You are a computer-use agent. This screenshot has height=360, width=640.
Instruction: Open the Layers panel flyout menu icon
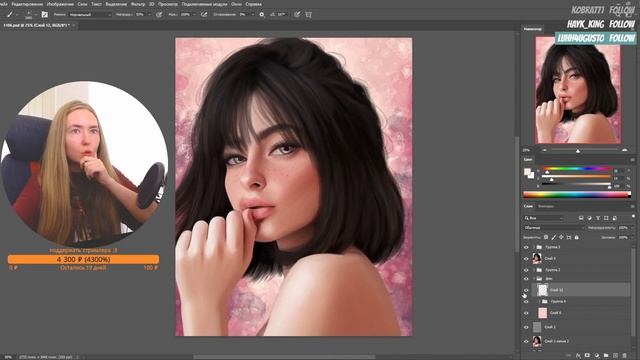pyautogui.click(x=633, y=206)
